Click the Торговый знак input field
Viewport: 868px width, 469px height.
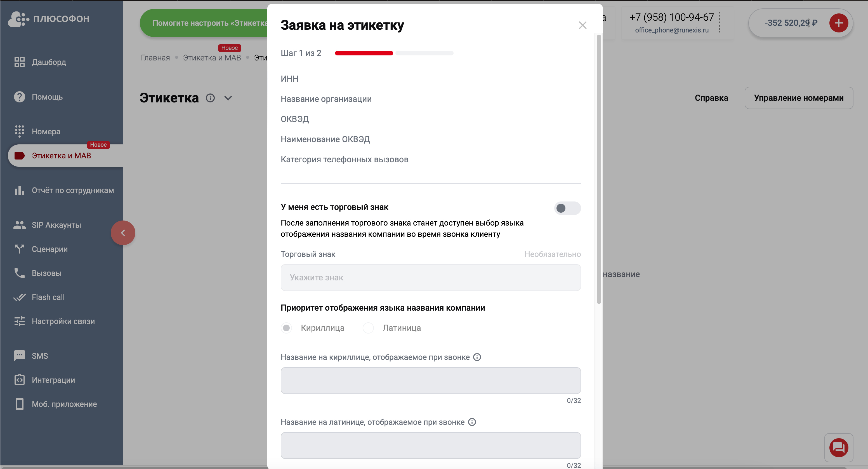coord(431,278)
